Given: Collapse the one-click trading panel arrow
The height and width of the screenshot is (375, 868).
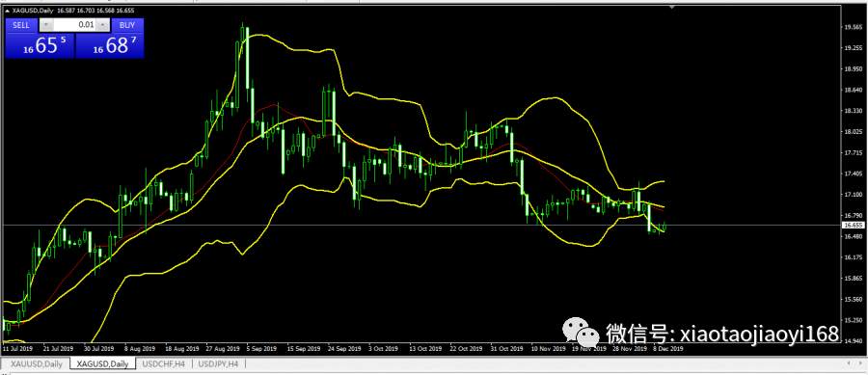Looking at the screenshot, I should coord(7,11).
